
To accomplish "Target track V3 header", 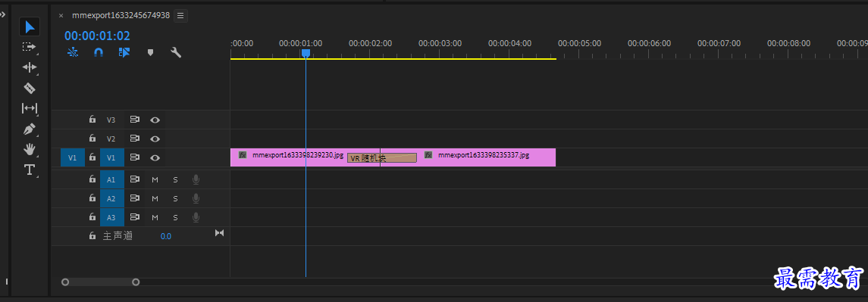I will pyautogui.click(x=112, y=120).
